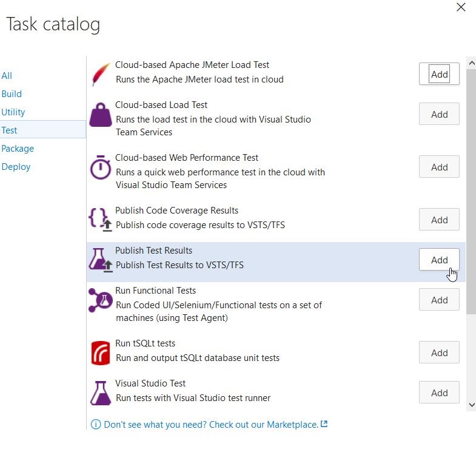This screenshot has height=452, width=476.
Task: Switch to the Package category
Action: (x=18, y=149)
